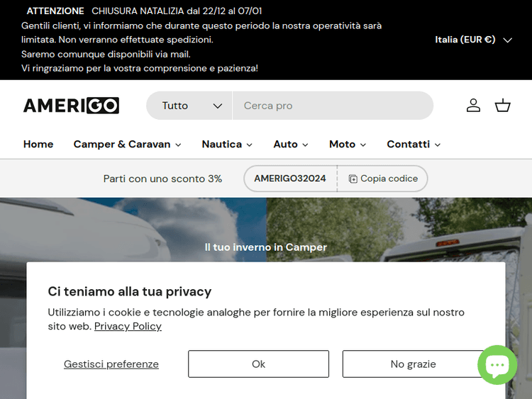
Task: Open the Privacy Policy link
Action: tap(128, 326)
